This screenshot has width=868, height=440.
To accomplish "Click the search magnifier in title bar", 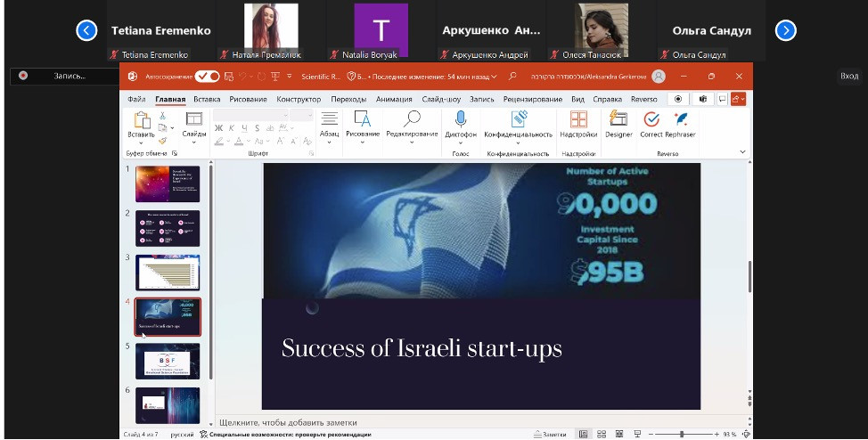I will click(x=512, y=77).
